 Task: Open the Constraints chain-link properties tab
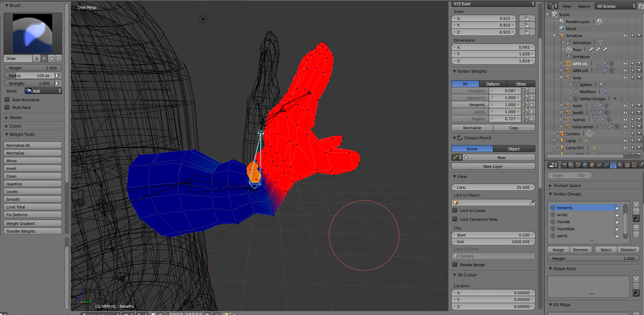pyautogui.click(x=599, y=165)
